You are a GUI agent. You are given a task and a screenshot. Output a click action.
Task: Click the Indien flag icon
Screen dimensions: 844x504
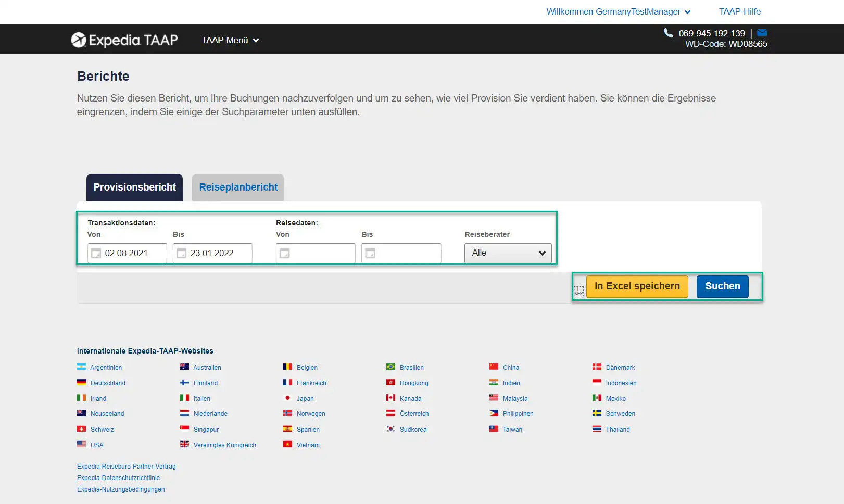494,382
